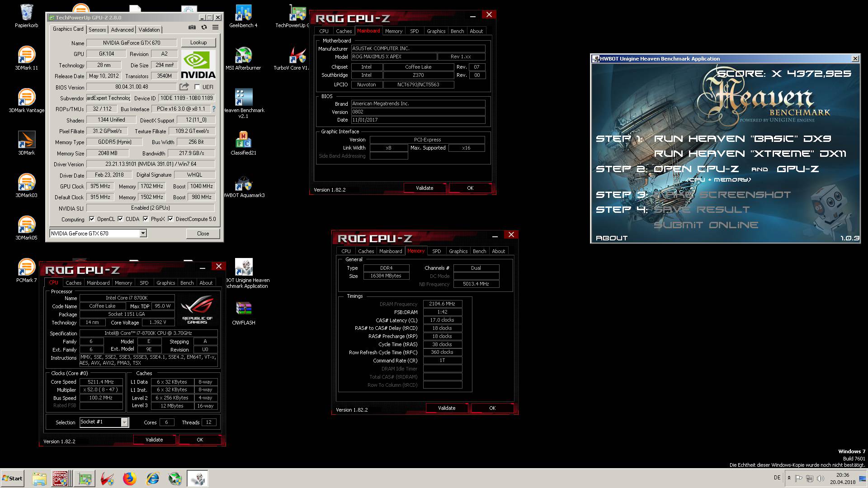
Task: Click the NVIDIA logo in GPU-Z
Action: [198, 65]
